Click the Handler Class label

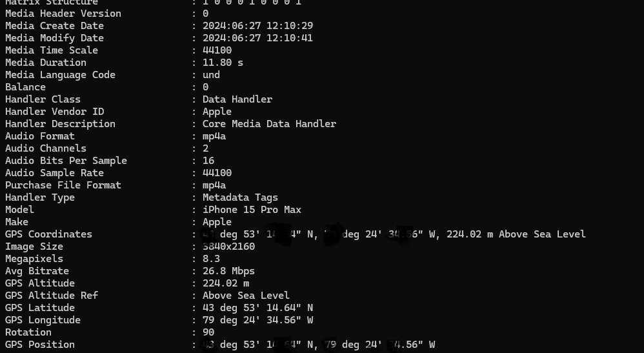coord(43,99)
